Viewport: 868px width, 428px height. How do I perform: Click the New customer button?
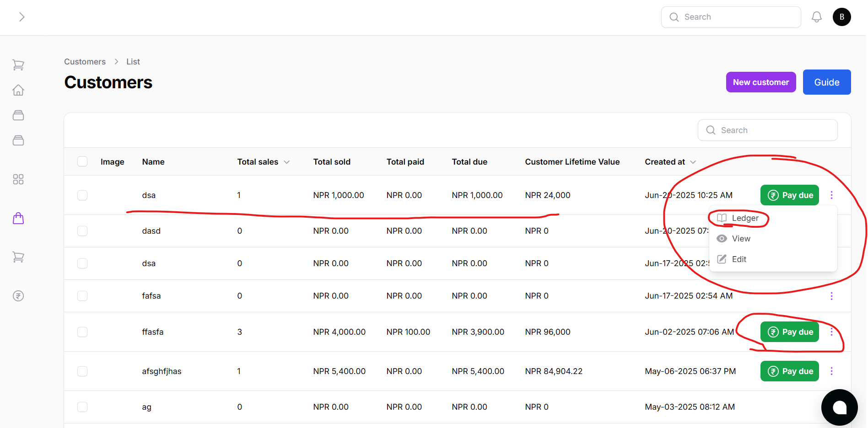pos(760,82)
